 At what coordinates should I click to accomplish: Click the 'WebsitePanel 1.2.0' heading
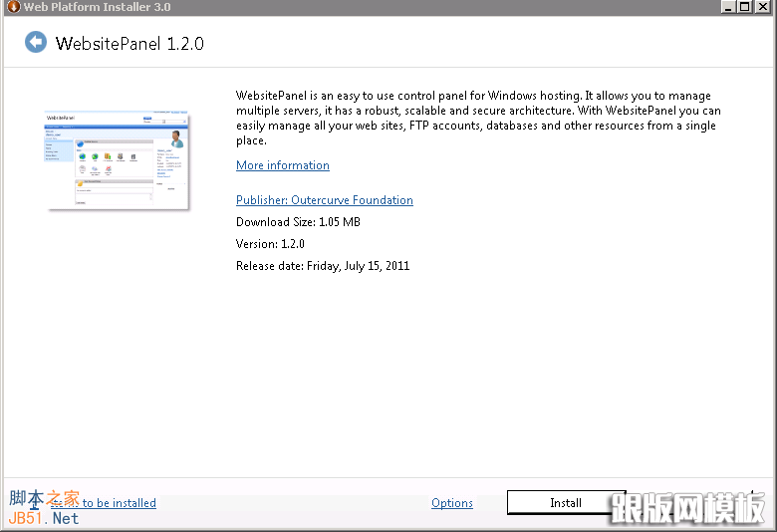click(x=129, y=44)
